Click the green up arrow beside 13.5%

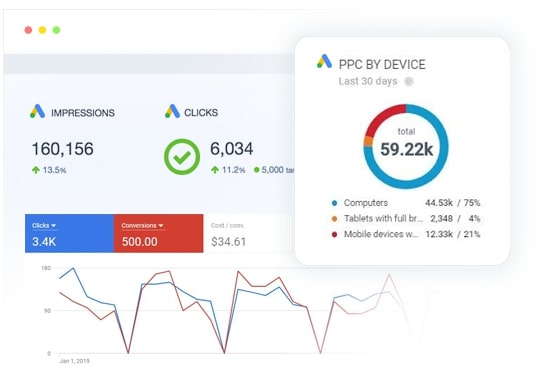36,170
